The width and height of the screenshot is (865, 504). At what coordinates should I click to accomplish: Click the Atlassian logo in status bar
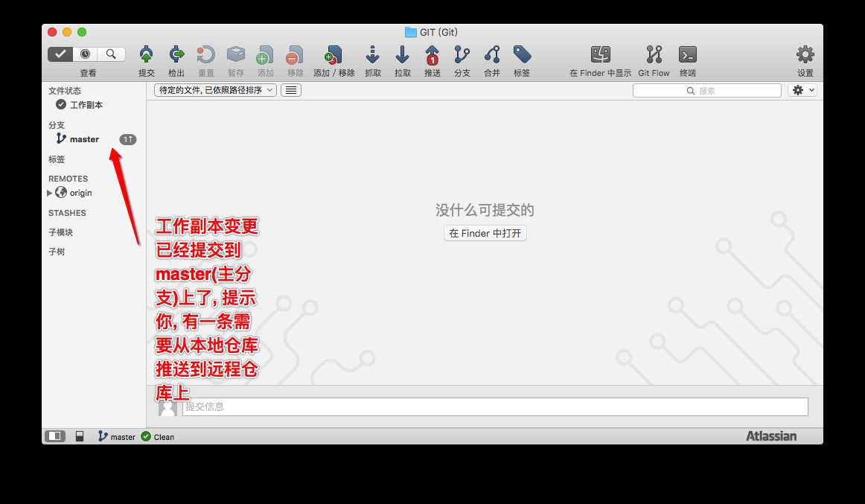pyautogui.click(x=771, y=436)
